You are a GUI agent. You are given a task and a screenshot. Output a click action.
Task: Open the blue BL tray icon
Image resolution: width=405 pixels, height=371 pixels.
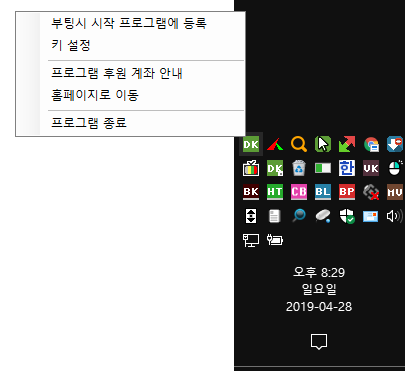323,192
